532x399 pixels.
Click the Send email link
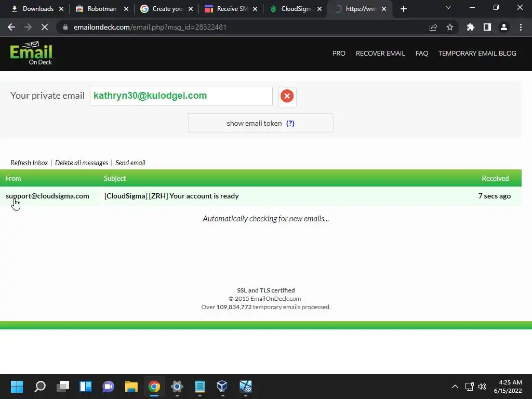(x=130, y=163)
